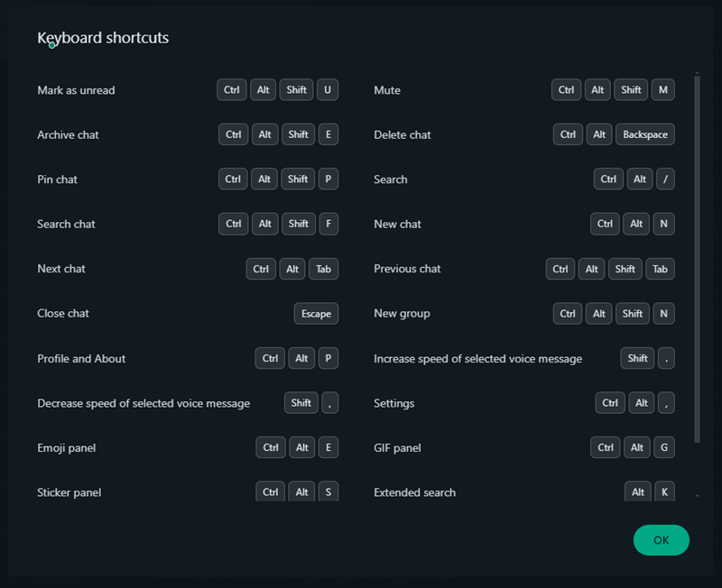Select the Archive chat shortcut label
Image resolution: width=722 pixels, height=588 pixels.
[69, 135]
